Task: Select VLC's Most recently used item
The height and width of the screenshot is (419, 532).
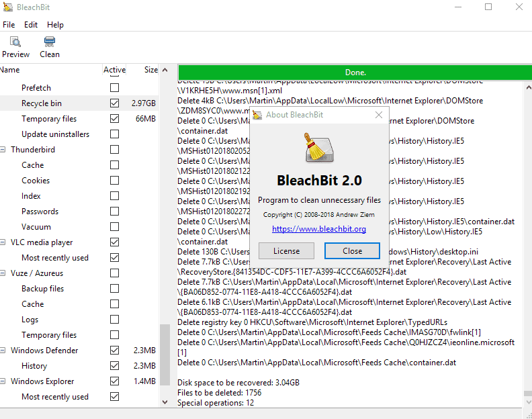Action: (x=55, y=258)
